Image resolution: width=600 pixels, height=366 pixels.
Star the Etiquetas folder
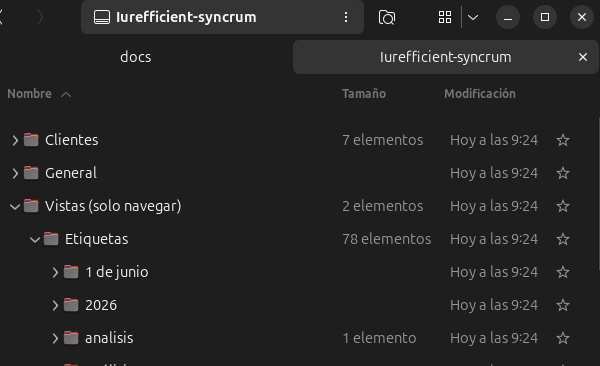pyautogui.click(x=563, y=239)
